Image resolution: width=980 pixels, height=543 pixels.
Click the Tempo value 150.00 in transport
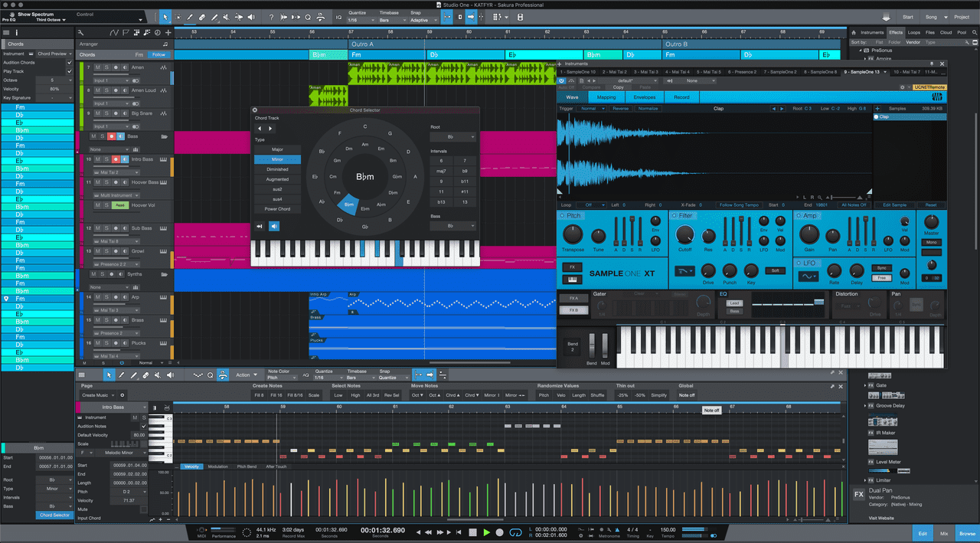pos(668,529)
